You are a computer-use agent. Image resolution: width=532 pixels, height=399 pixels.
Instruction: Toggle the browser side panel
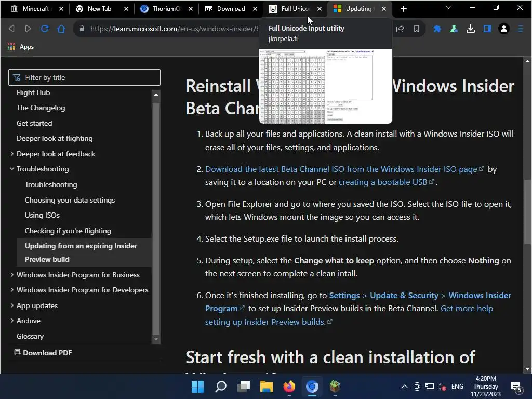(487, 29)
